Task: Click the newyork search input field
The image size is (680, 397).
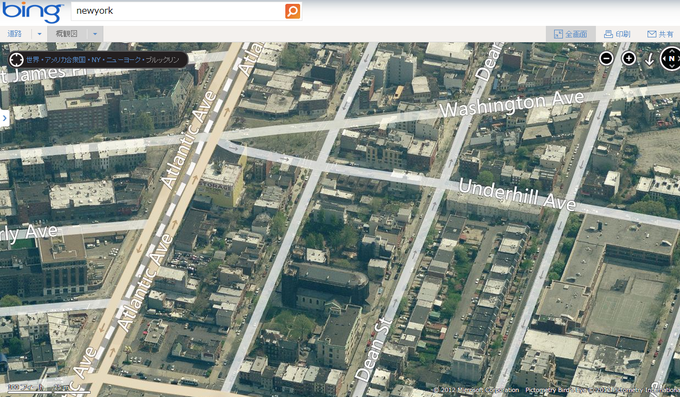Action: click(x=178, y=11)
